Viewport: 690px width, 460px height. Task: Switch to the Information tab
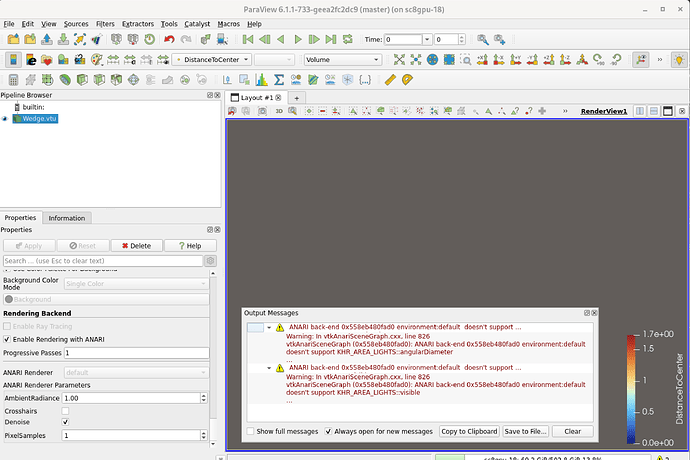click(x=66, y=218)
